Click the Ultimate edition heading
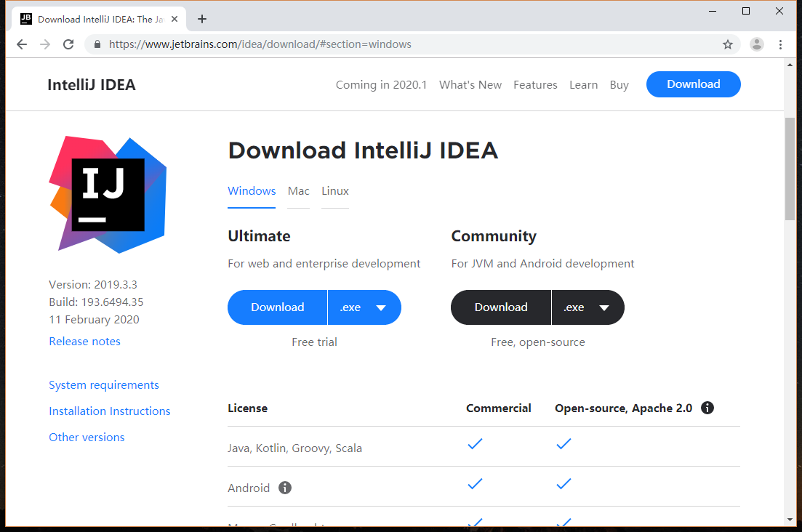 tap(260, 236)
